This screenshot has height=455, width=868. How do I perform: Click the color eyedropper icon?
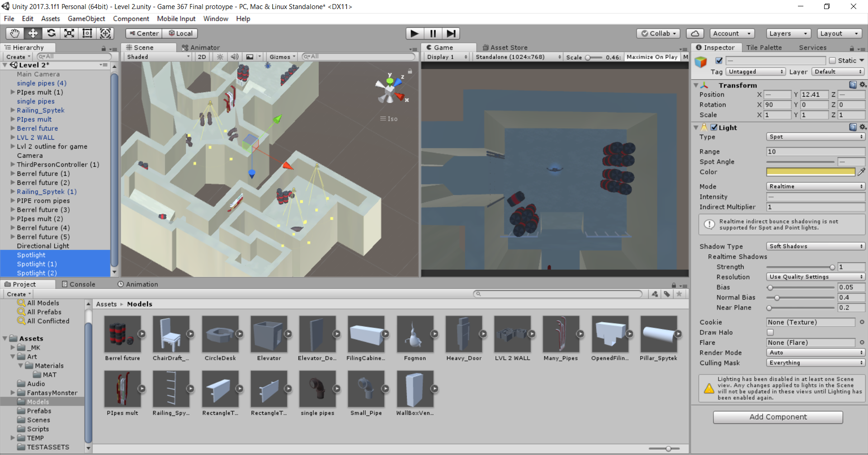point(861,172)
